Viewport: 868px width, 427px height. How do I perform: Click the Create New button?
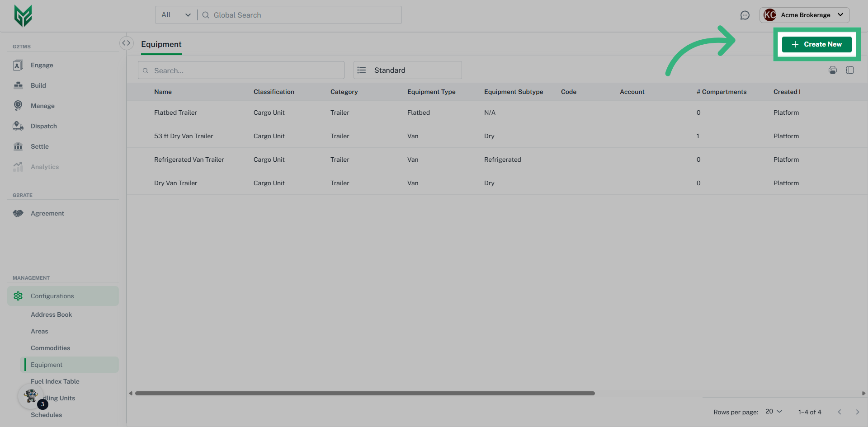click(816, 44)
